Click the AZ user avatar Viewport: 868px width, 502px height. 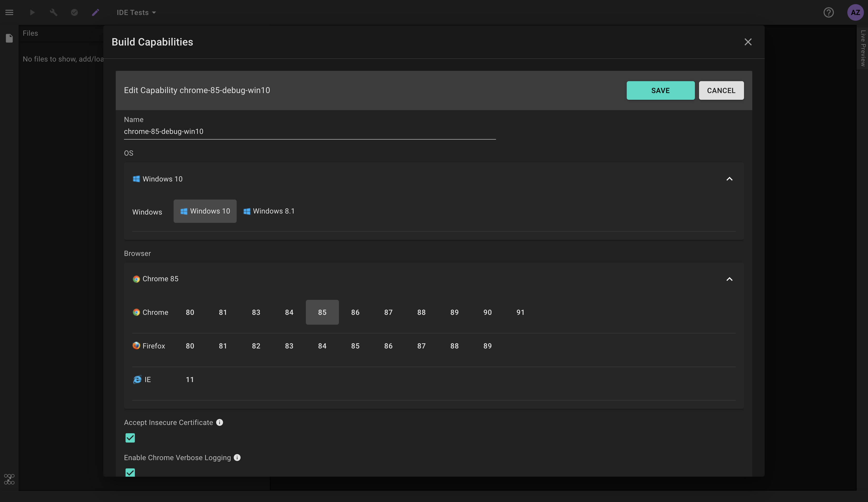[x=855, y=12]
